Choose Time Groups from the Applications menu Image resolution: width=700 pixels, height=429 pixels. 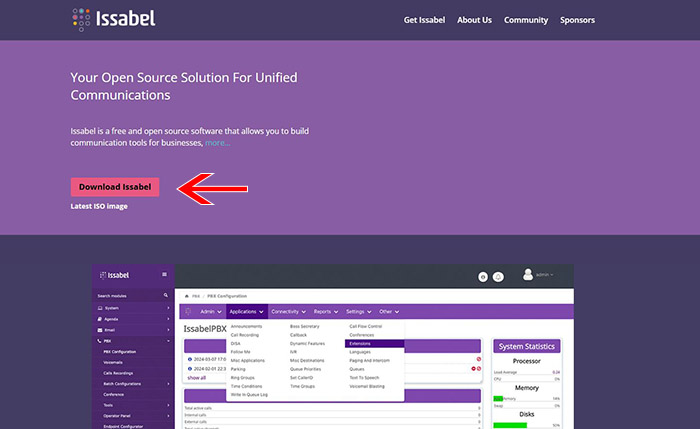pos(302,386)
